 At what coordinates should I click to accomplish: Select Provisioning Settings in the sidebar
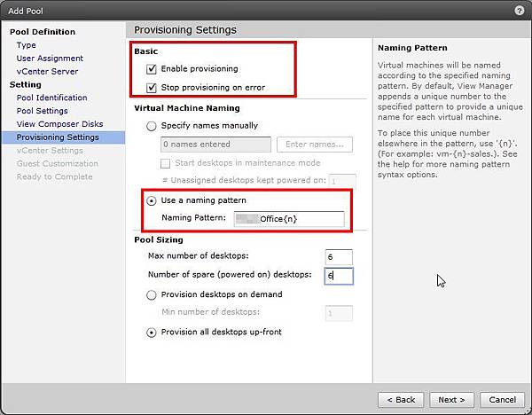pos(63,137)
